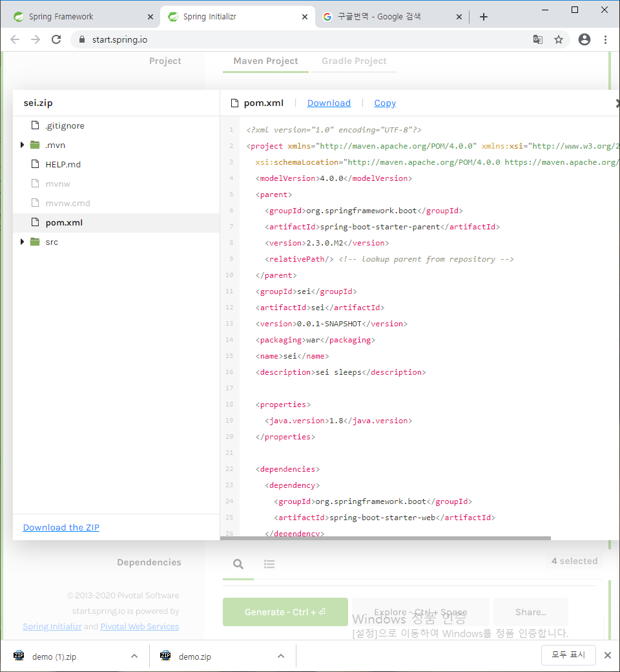Download the pom.xml file

329,103
